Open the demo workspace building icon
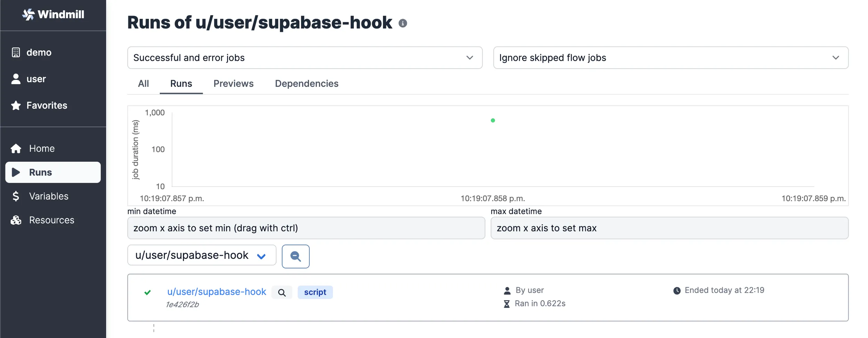 tap(16, 52)
